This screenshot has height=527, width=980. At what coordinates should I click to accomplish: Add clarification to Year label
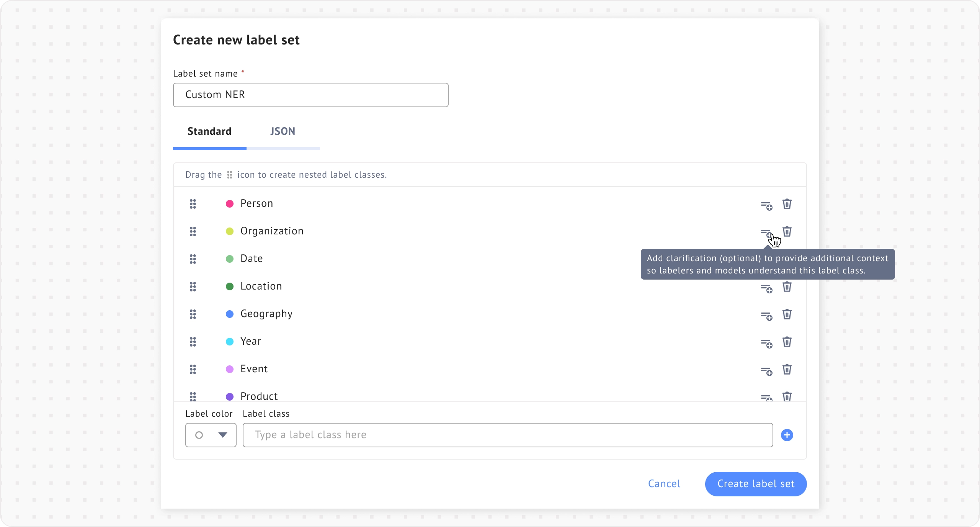[x=766, y=344]
